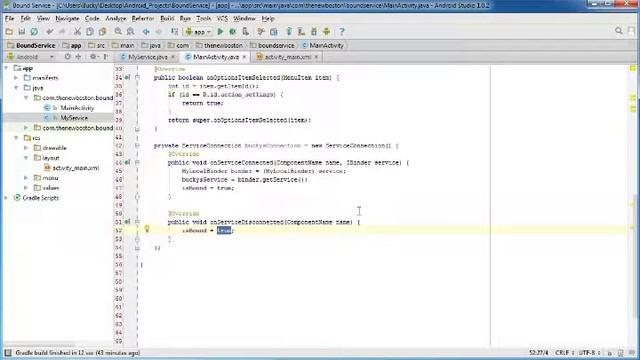
Task: Select MyService in project tree
Action: (74, 118)
